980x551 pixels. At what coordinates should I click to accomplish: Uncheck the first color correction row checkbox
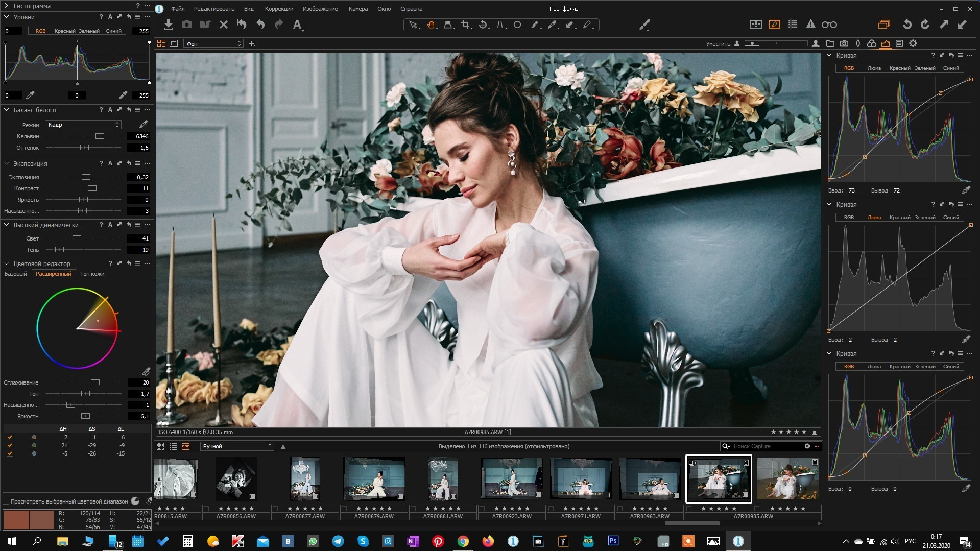(10, 437)
